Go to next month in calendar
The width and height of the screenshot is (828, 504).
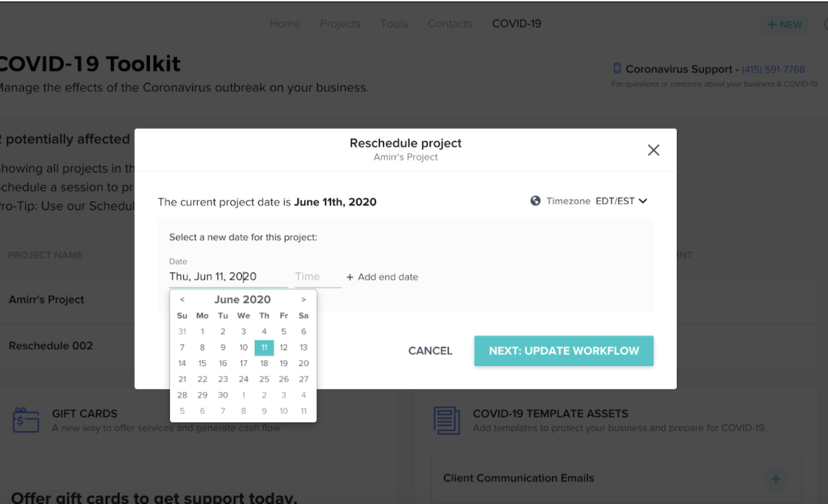tap(304, 300)
